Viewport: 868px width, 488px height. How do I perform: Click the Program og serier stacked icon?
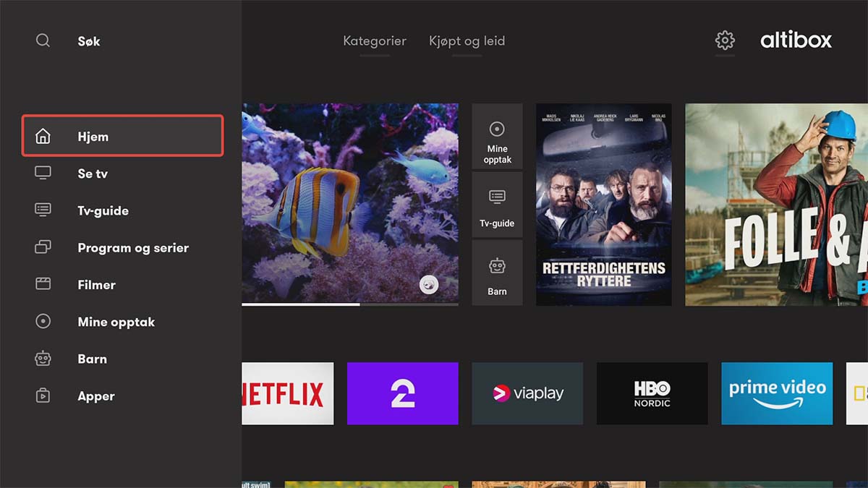pos(43,247)
